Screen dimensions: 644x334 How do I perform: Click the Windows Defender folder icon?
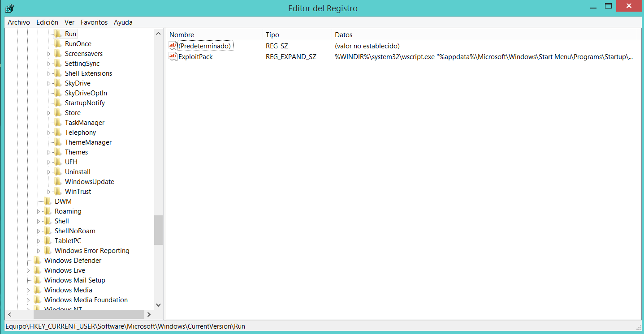(x=37, y=261)
